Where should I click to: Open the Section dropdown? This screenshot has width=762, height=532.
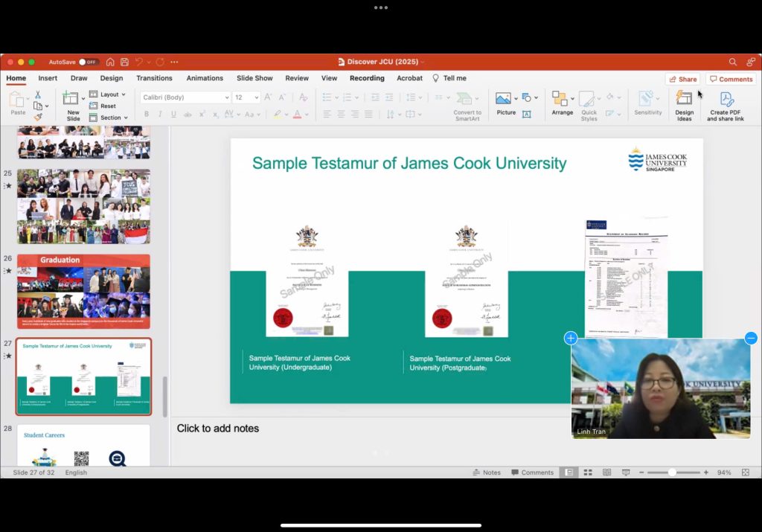[x=109, y=118]
